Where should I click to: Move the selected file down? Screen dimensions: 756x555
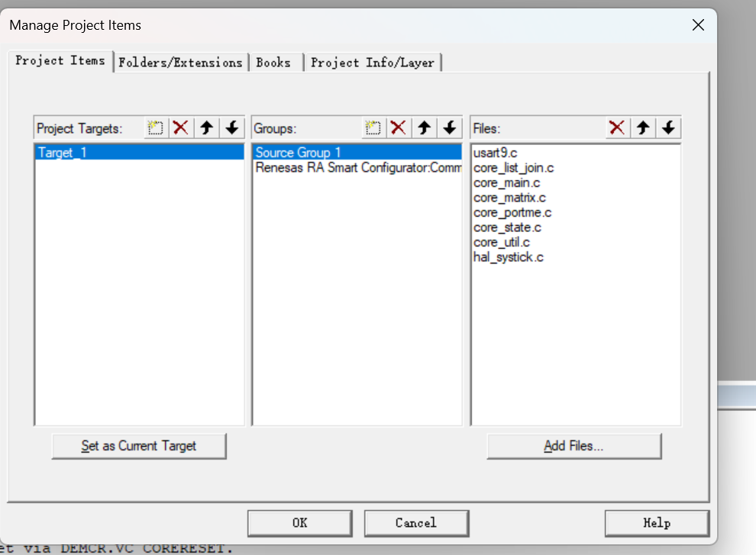click(x=668, y=128)
